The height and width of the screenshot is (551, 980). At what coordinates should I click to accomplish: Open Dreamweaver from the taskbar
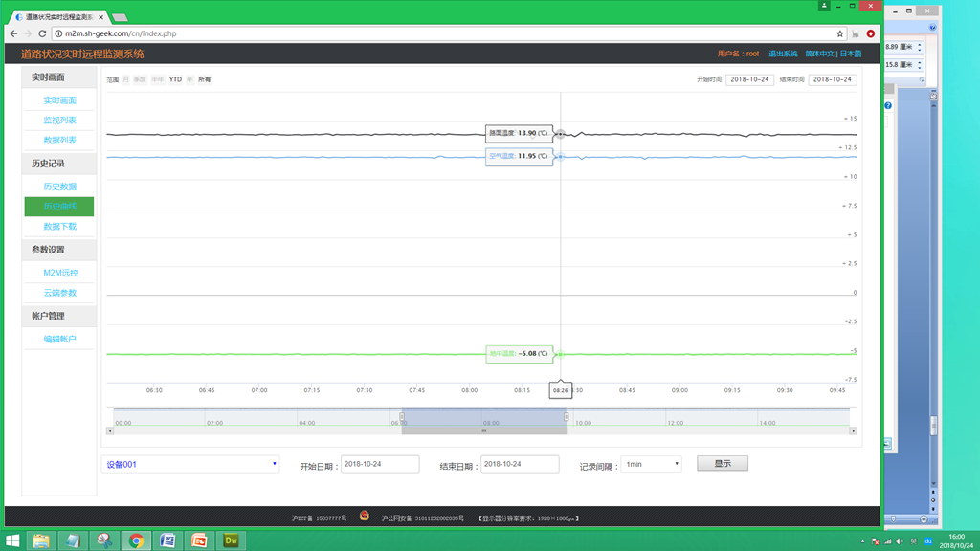pyautogui.click(x=231, y=540)
